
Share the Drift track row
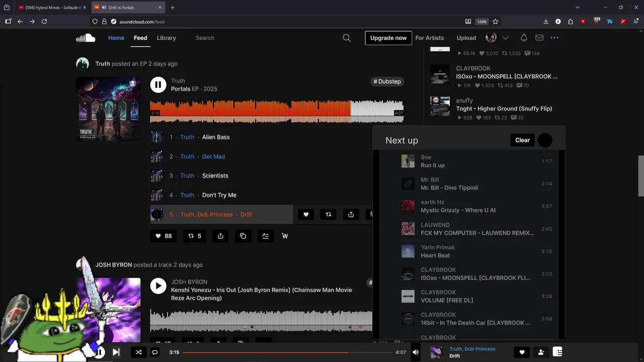click(351, 214)
